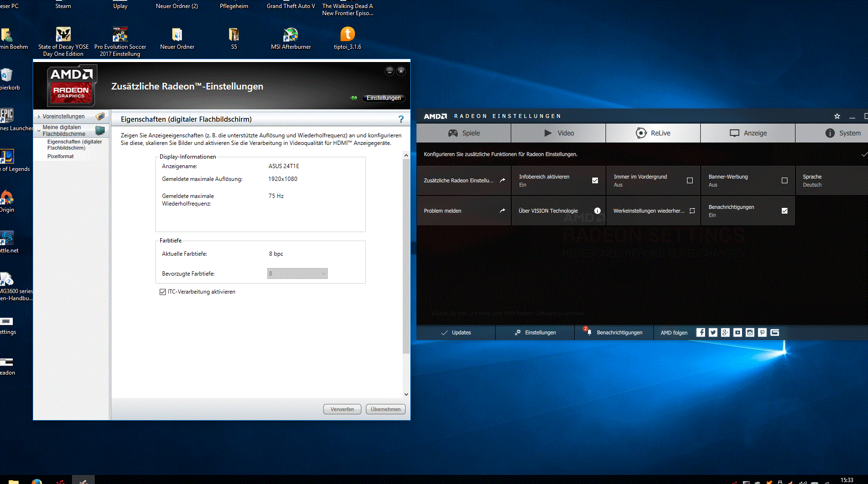Click Einstellungen in the Radeon bottom bar
The height and width of the screenshot is (484, 868).
click(535, 332)
